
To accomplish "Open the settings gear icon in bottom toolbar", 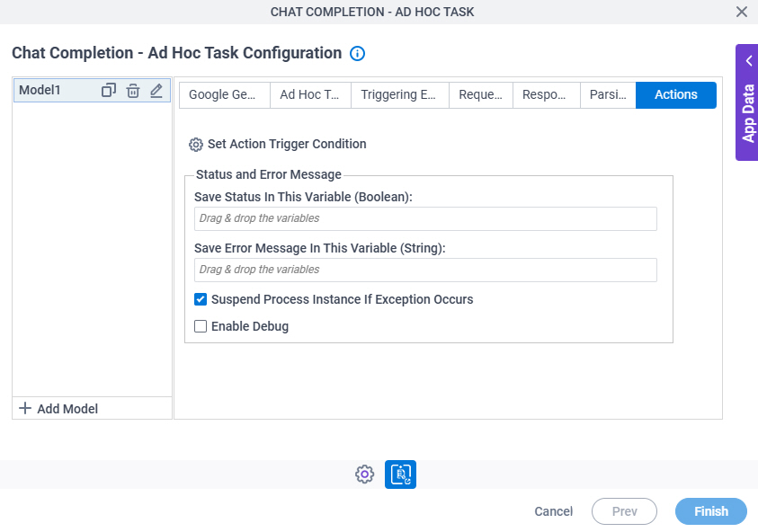I will pyautogui.click(x=364, y=474).
